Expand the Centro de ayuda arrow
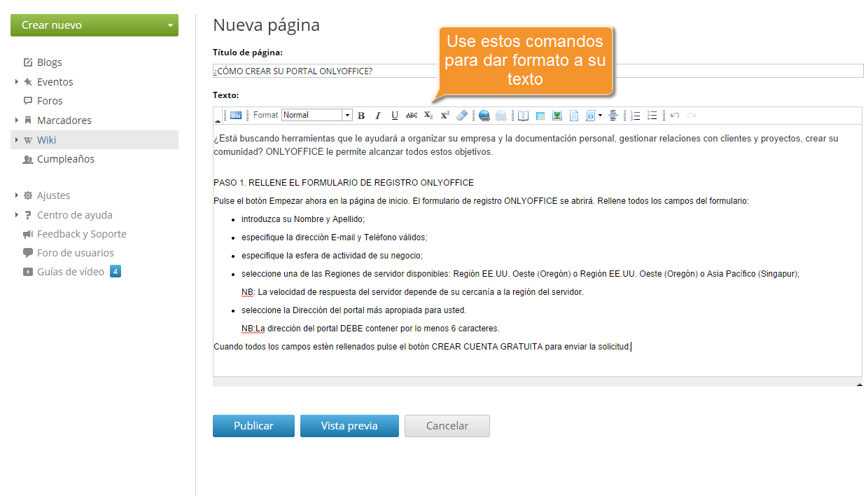 point(16,215)
